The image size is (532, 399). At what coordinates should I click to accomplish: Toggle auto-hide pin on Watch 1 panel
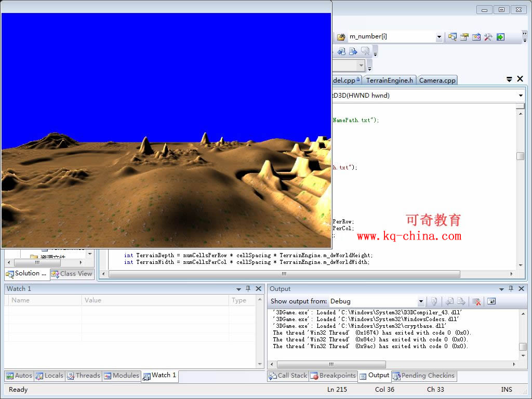(248, 289)
